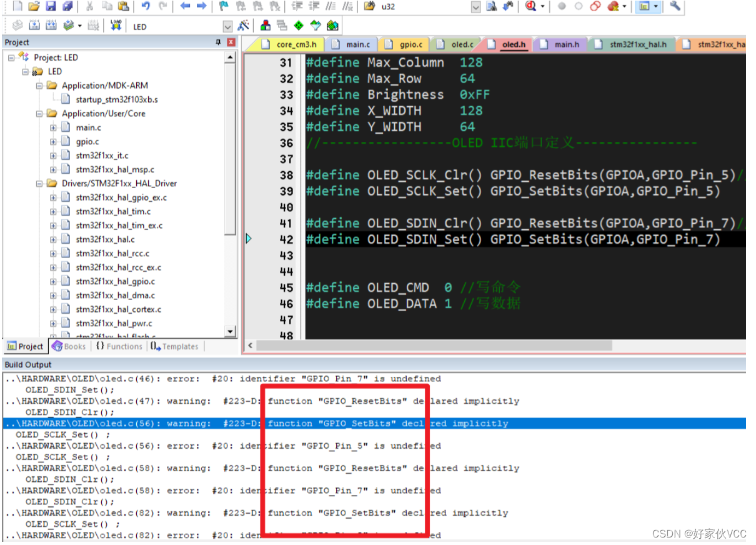Click the green diamond Run-Time Environment icon

pyautogui.click(x=299, y=26)
